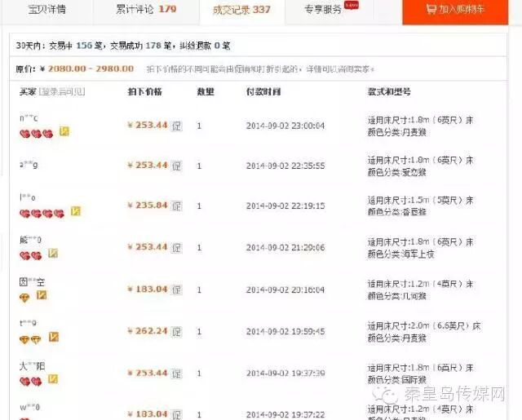Click the 交易中 156 笔 count

pos(76,46)
